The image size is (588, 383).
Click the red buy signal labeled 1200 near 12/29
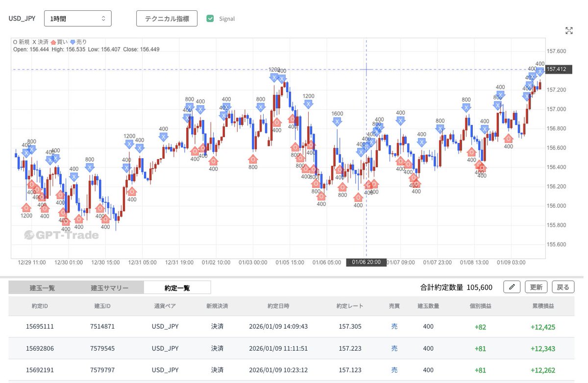[26, 207]
